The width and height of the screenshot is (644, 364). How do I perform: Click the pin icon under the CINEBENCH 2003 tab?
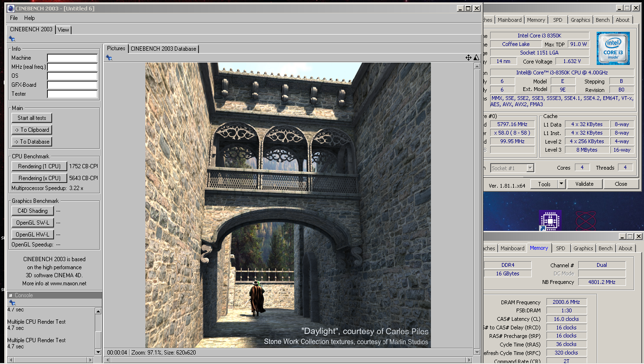[12, 39]
